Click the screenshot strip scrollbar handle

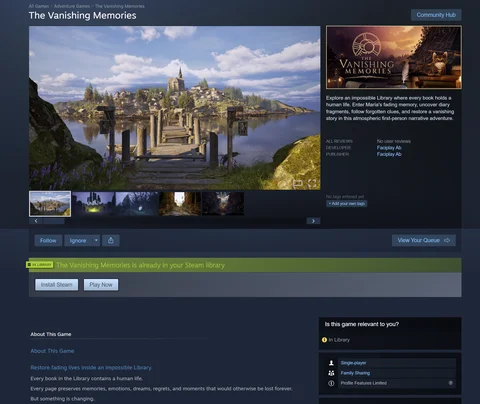[54, 221]
